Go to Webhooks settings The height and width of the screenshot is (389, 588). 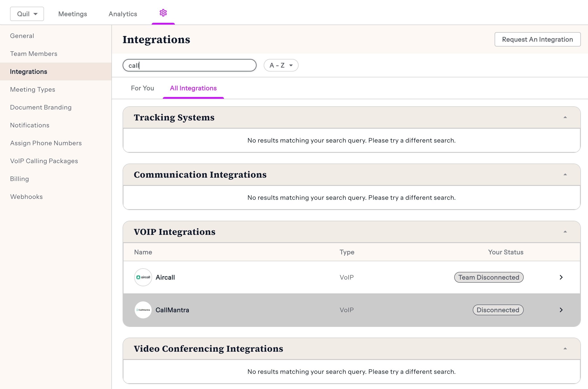click(x=26, y=197)
